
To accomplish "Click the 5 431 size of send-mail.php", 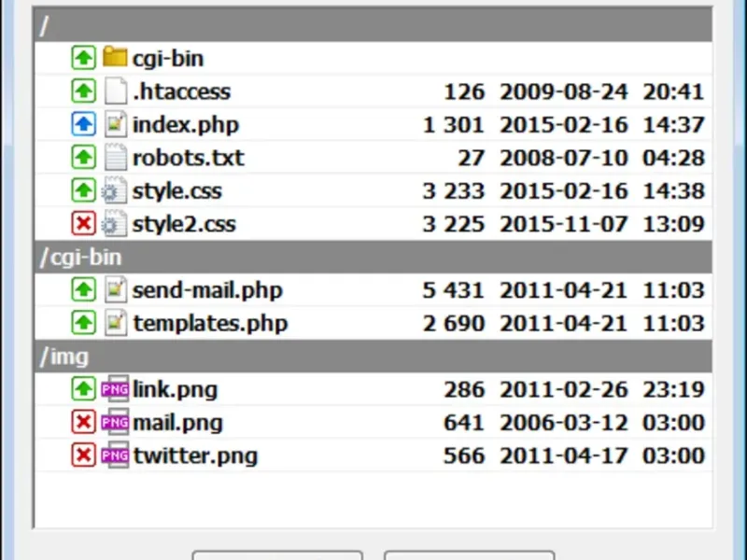I will pos(453,290).
